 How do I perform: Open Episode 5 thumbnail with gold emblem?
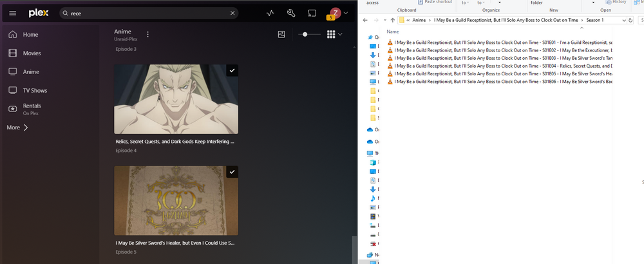coord(176,200)
